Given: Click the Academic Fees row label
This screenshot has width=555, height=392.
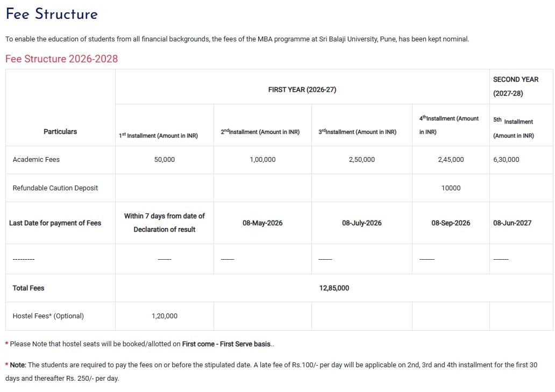Looking at the screenshot, I should (36, 160).
